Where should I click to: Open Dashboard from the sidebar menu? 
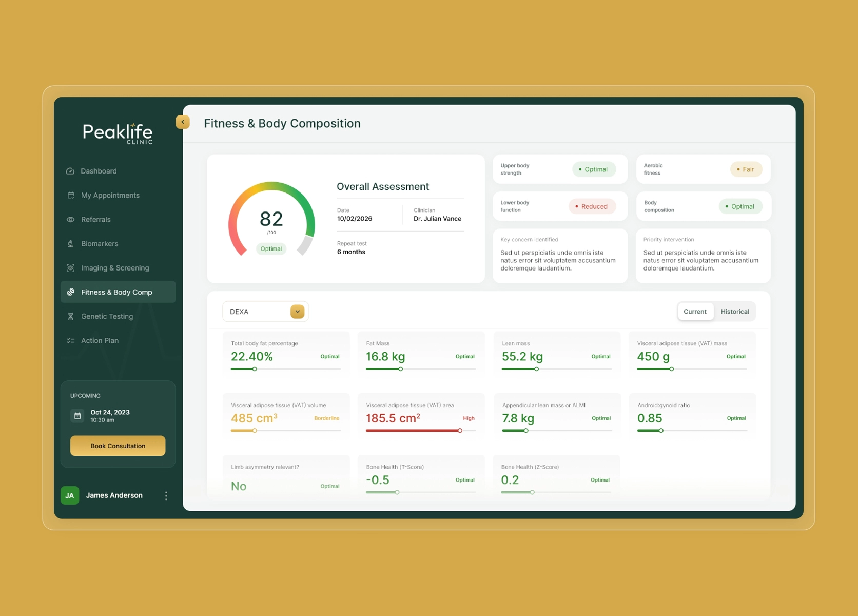(x=118, y=171)
